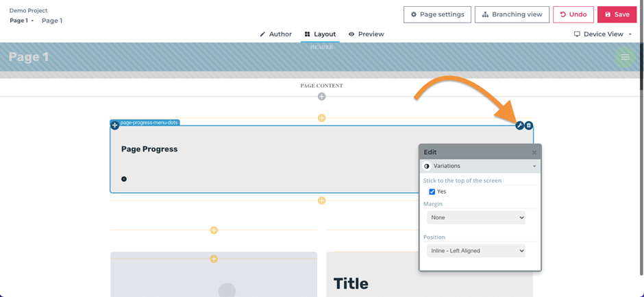Click the Page Progress heading text

pos(149,149)
